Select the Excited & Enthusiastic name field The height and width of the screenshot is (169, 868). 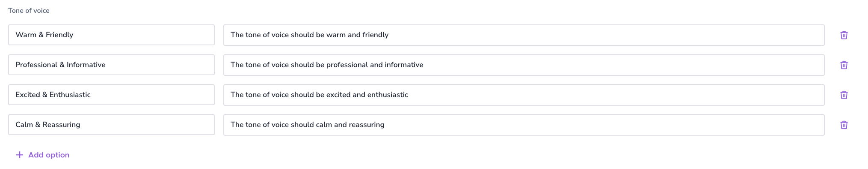111,95
